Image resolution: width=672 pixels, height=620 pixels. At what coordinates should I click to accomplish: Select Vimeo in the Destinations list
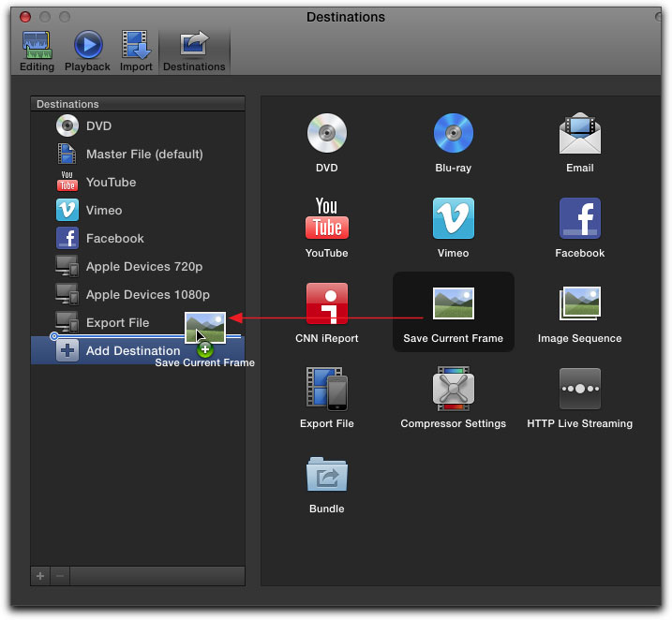[138, 210]
